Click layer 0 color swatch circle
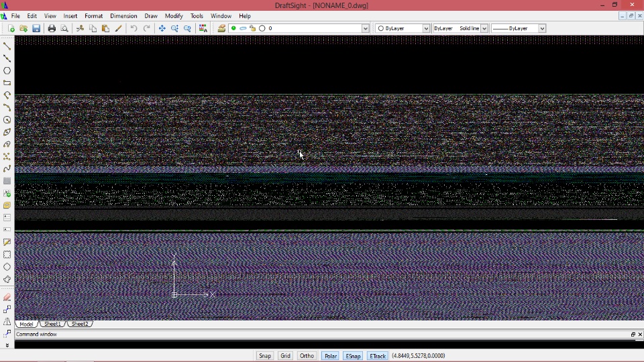The width and height of the screenshot is (644, 362). [262, 28]
